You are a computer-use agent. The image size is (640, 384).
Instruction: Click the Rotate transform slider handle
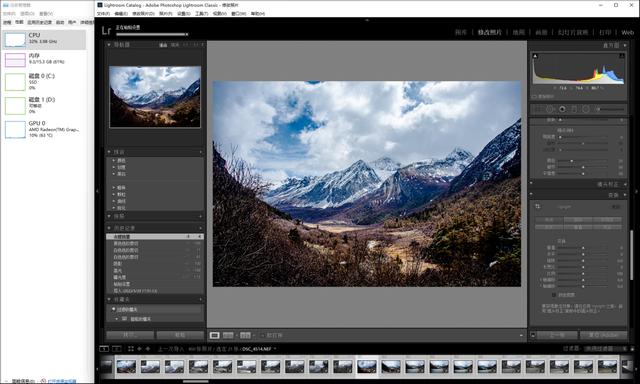(583, 260)
